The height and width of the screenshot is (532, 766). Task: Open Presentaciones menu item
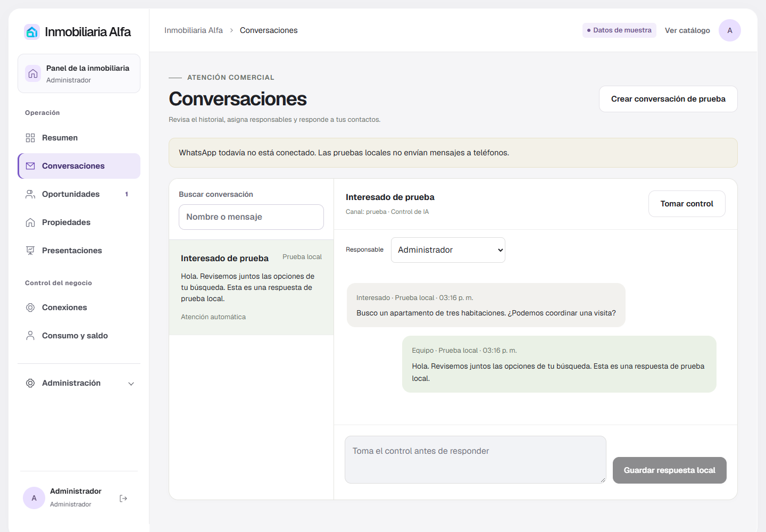[x=79, y=251]
